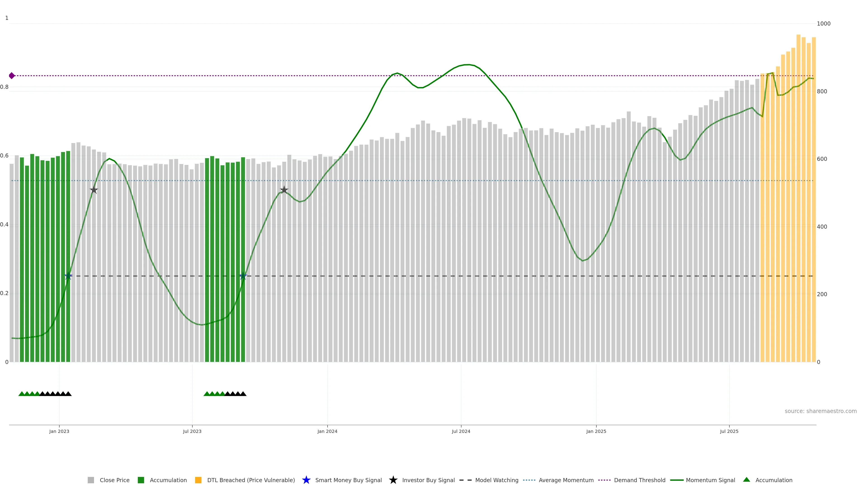Click the Jan 2025 x-axis label
Viewport: 868px width, 488px height.
[x=596, y=432]
